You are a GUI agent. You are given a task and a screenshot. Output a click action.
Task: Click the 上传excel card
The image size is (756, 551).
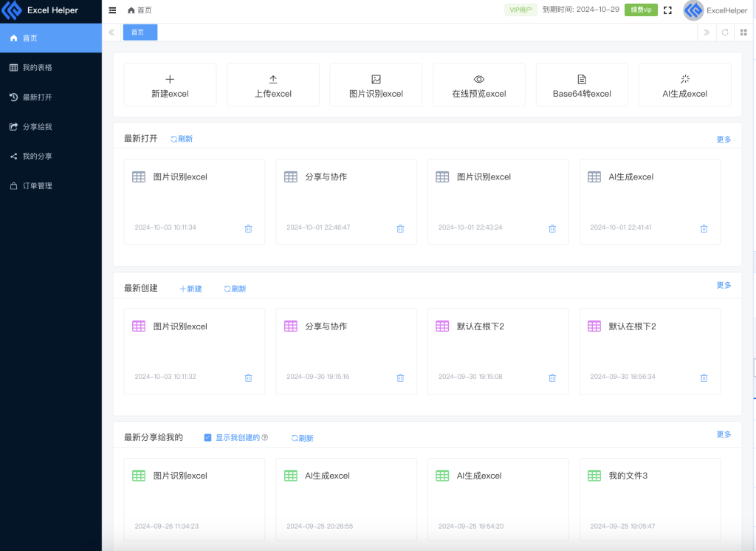pyautogui.click(x=273, y=85)
